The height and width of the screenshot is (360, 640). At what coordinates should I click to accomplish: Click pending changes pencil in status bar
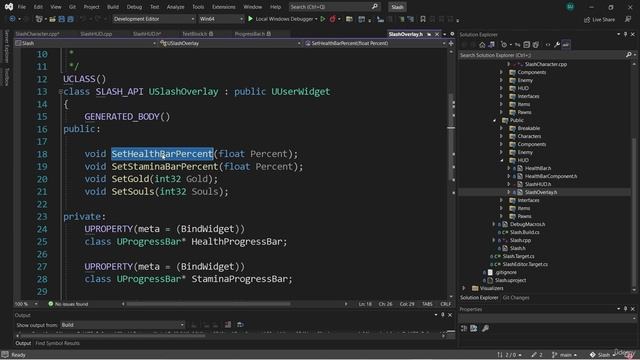click(537, 355)
